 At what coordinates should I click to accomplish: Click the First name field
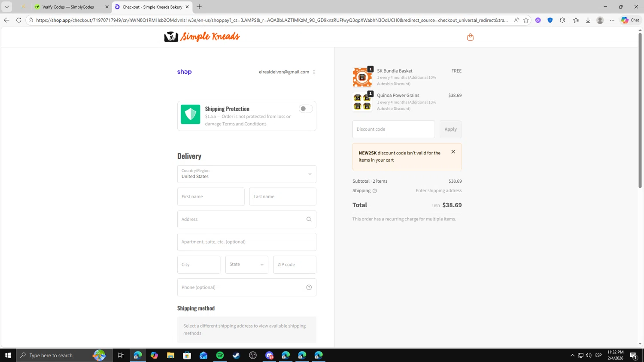211,196
